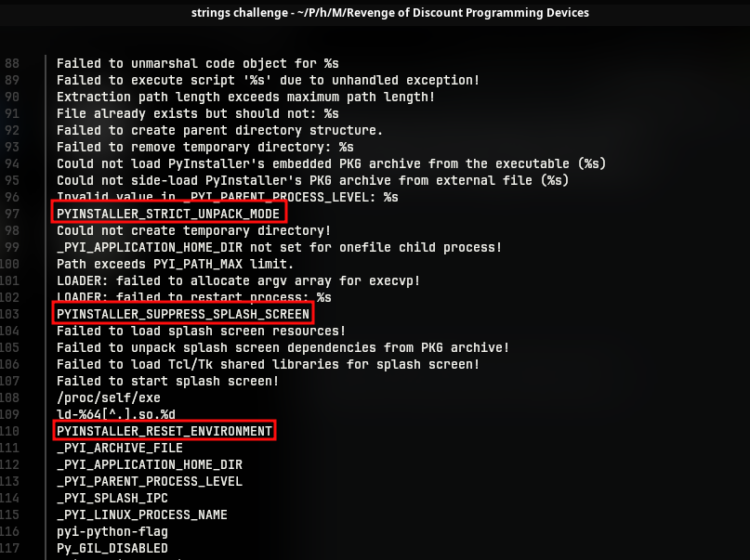
Task: Place cursor on '_PYI_ARCHIVE_FILE' text
Action: click(x=120, y=448)
